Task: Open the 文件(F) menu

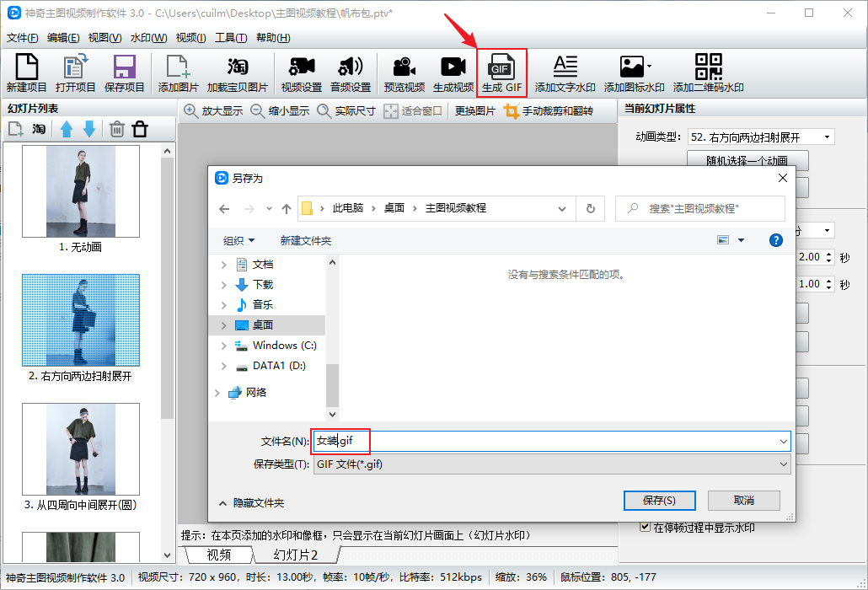Action: pyautogui.click(x=22, y=38)
